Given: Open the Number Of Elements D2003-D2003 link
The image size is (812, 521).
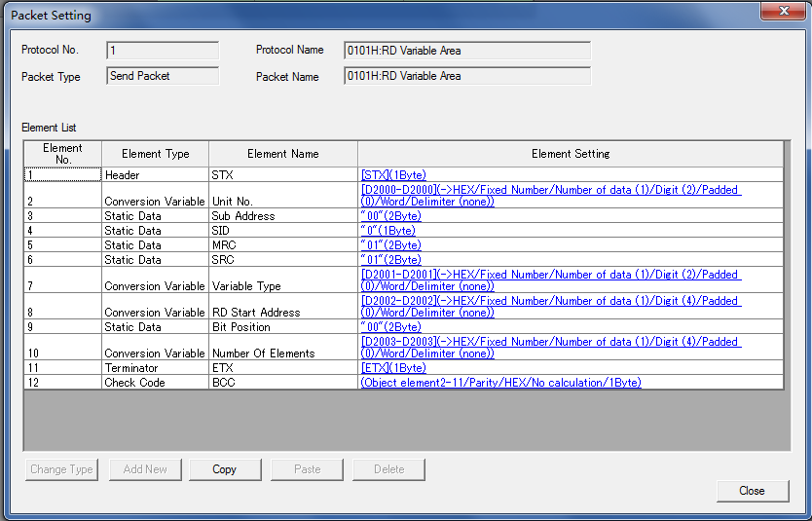Looking at the screenshot, I should [550, 342].
